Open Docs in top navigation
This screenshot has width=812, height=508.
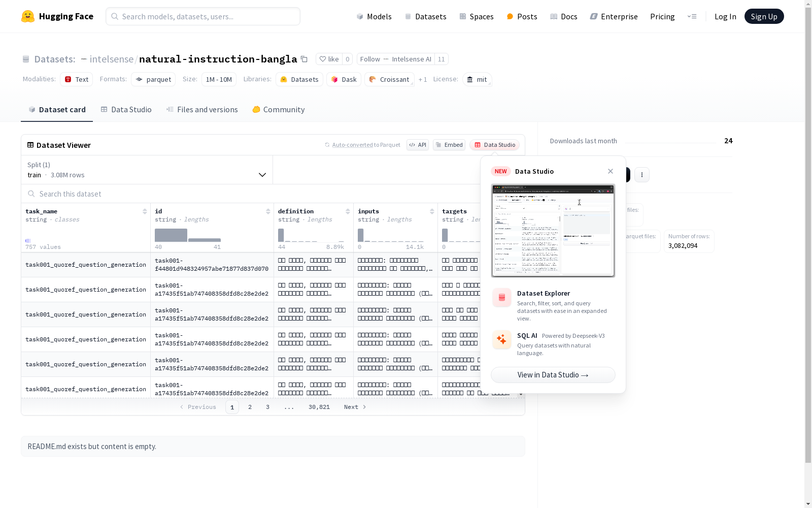tap(564, 16)
